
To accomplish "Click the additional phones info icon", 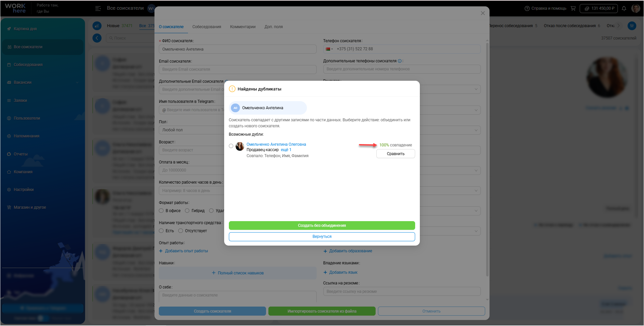I will point(399,61).
